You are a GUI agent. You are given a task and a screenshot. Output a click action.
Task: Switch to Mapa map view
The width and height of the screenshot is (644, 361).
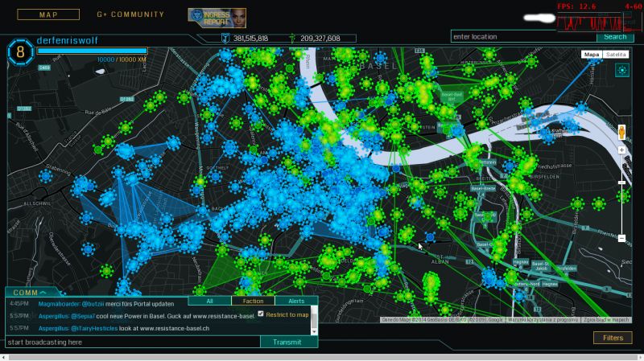click(592, 54)
